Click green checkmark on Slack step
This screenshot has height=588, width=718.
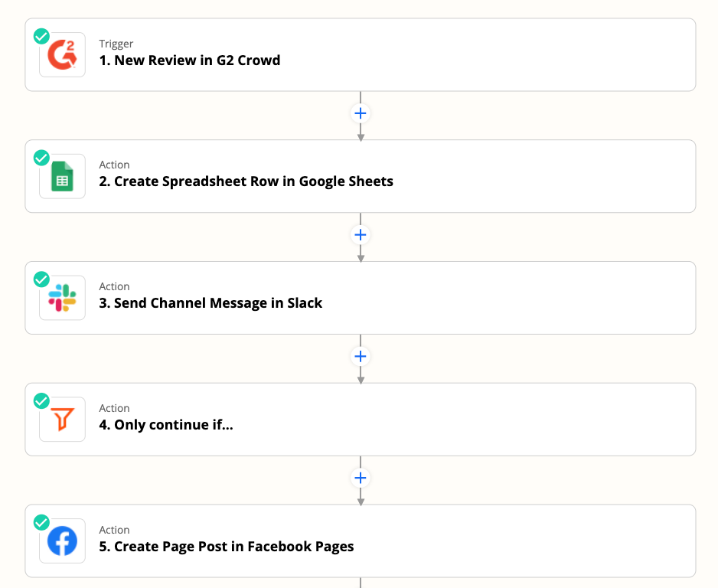click(41, 279)
